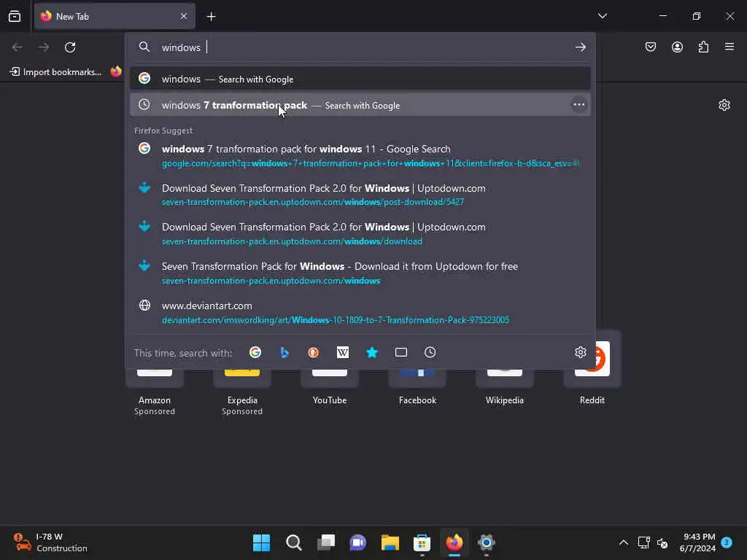This screenshot has height=560, width=747.
Task: Go back one page
Action: click(x=18, y=47)
